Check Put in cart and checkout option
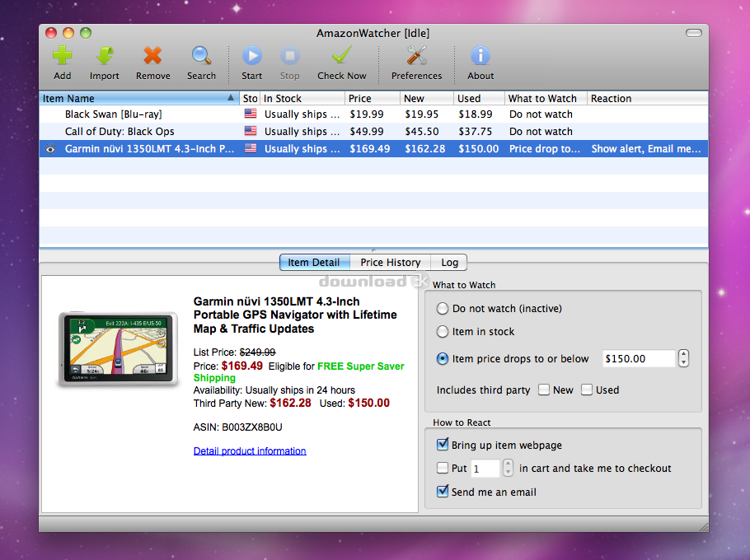The width and height of the screenshot is (750, 560). pos(442,468)
